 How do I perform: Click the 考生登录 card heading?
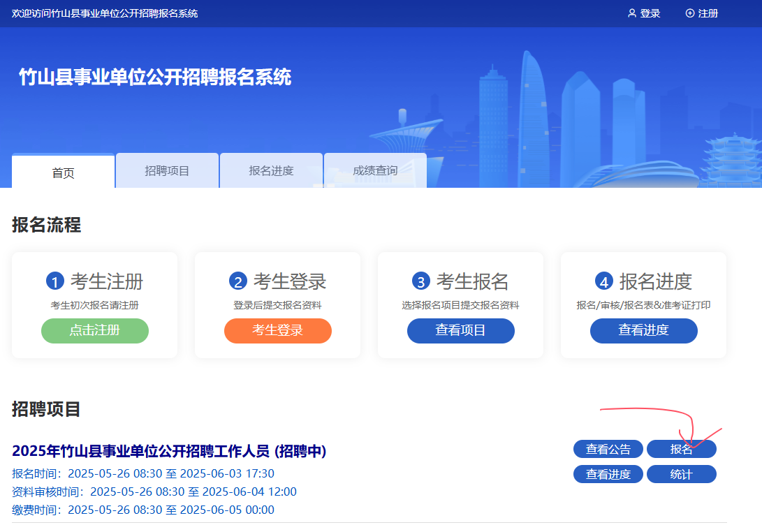290,281
